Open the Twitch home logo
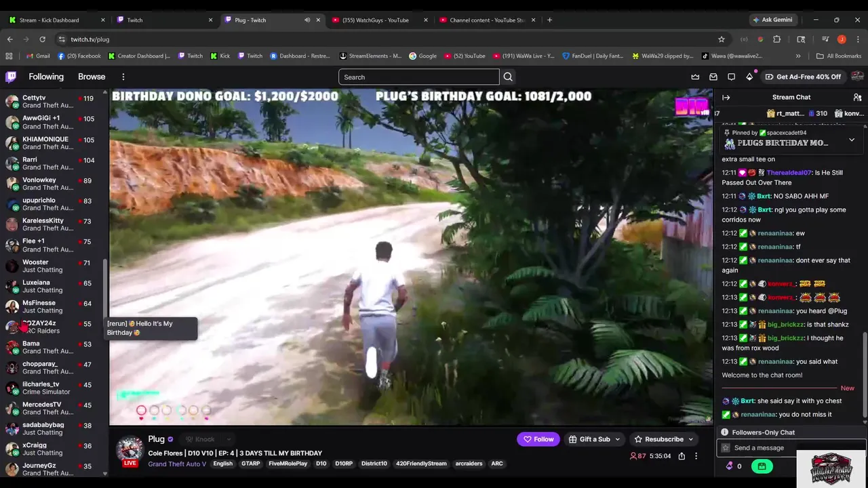 click(x=11, y=77)
